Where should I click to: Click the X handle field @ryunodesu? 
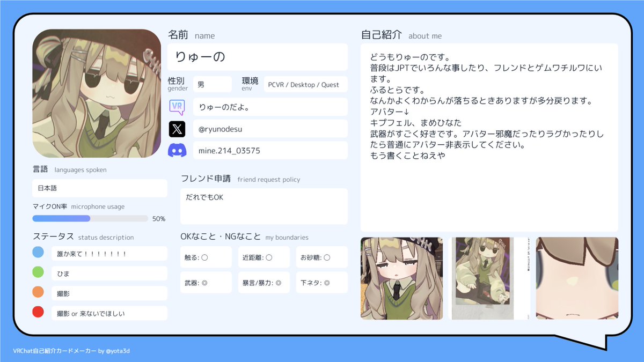[270, 129]
